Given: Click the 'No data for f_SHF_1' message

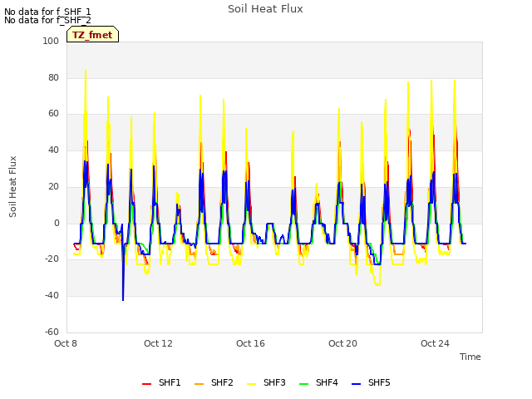Looking at the screenshot, I should pyautogui.click(x=47, y=12).
